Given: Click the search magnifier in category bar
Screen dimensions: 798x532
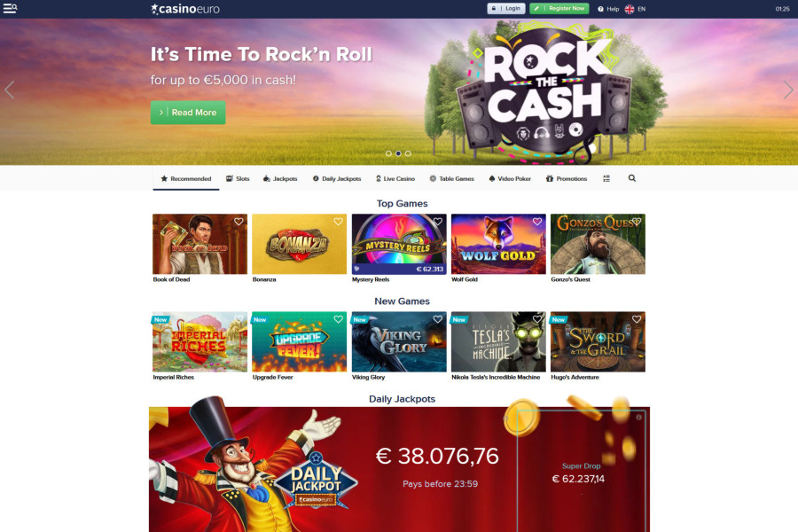Looking at the screenshot, I should 631,178.
